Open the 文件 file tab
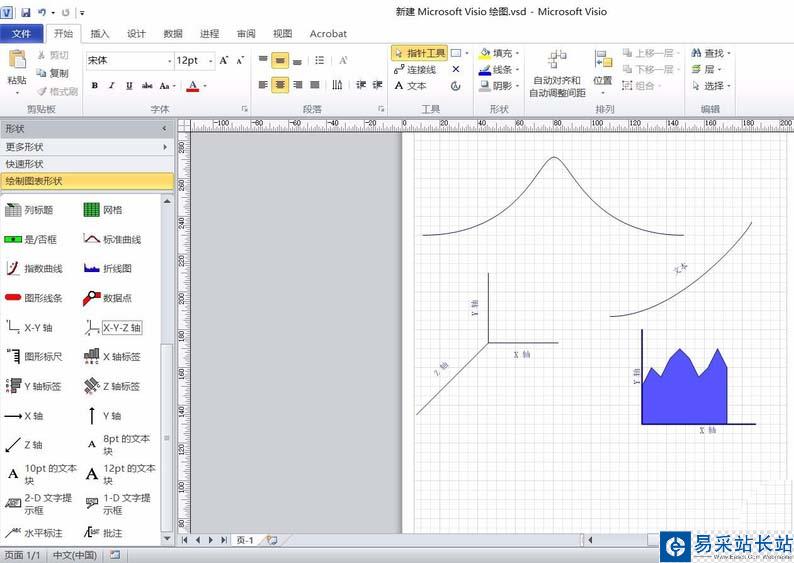794x563 pixels. point(21,34)
